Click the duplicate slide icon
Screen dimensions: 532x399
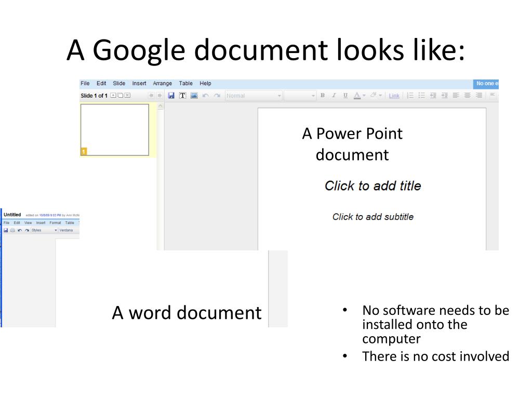pyautogui.click(x=121, y=96)
